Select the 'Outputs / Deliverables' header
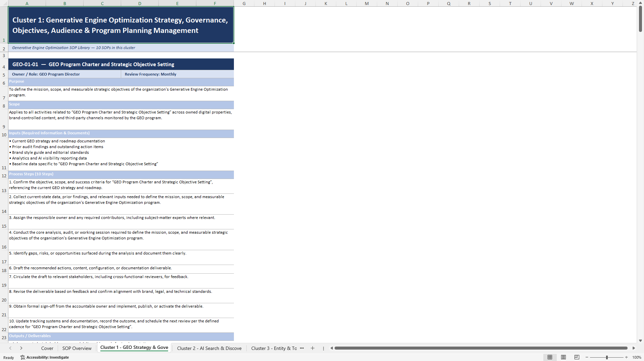Screen dimensions: 644x361 [121, 336]
